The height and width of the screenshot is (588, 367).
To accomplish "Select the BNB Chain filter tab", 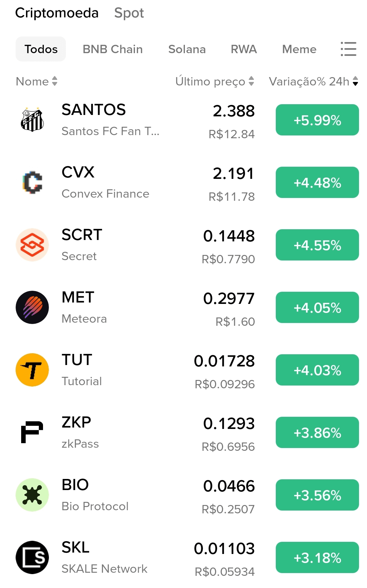I will click(x=112, y=49).
